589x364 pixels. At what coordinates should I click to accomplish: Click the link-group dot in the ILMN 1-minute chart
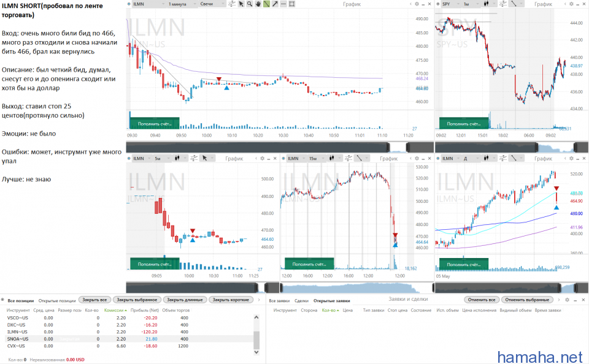coord(129,4)
